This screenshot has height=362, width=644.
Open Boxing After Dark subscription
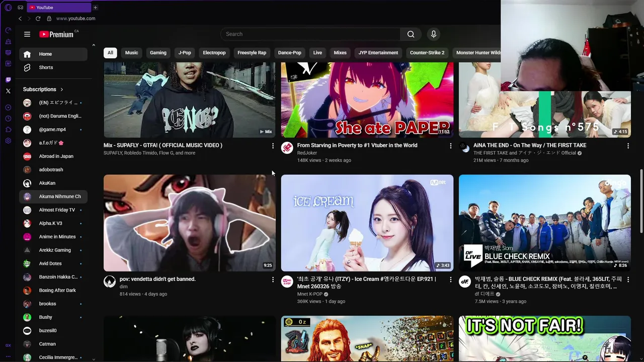point(53,290)
